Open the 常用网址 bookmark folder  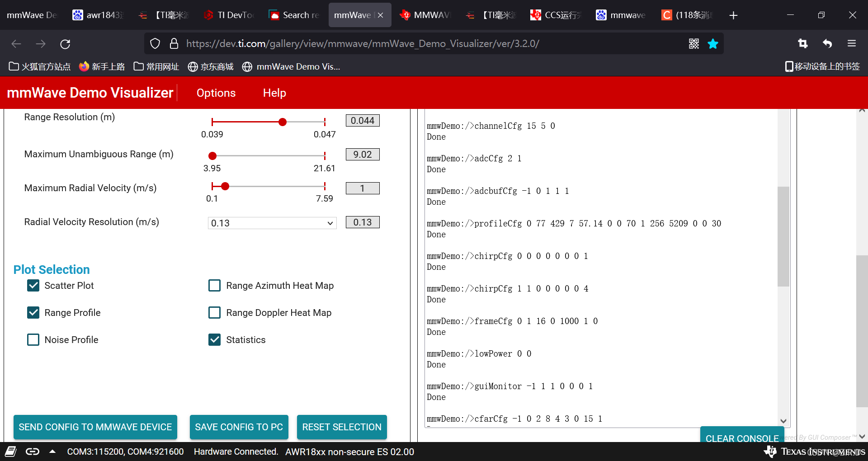coord(156,67)
